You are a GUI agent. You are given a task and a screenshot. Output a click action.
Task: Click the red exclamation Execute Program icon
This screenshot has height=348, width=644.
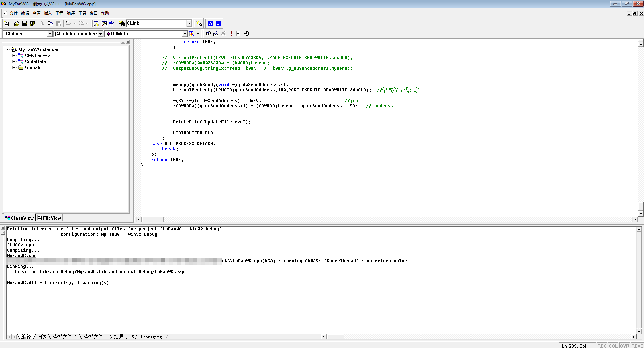(x=231, y=34)
